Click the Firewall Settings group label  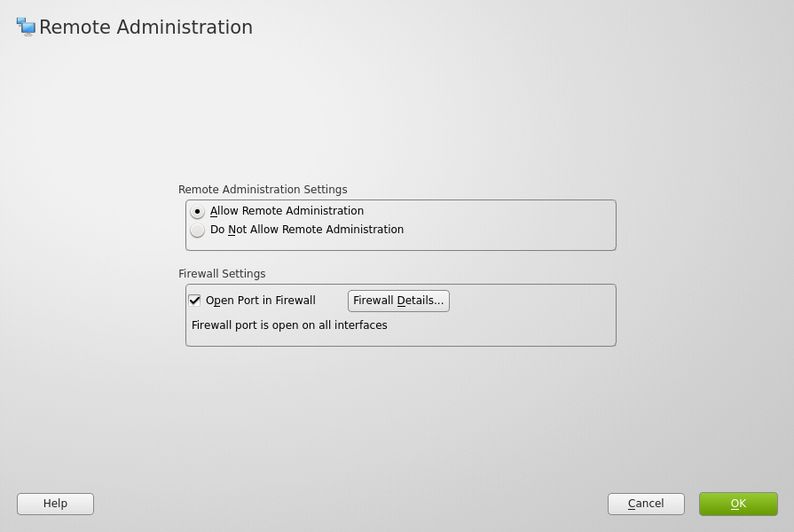[x=222, y=274]
